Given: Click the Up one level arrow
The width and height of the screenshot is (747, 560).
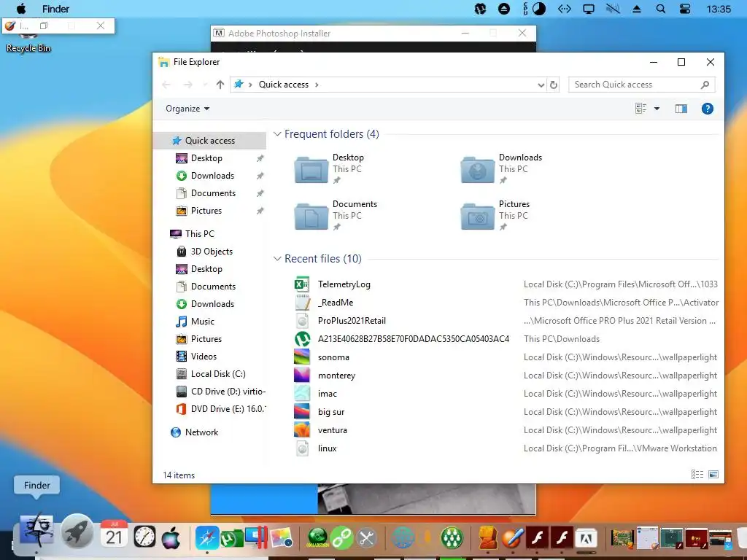Looking at the screenshot, I should pyautogui.click(x=220, y=85).
